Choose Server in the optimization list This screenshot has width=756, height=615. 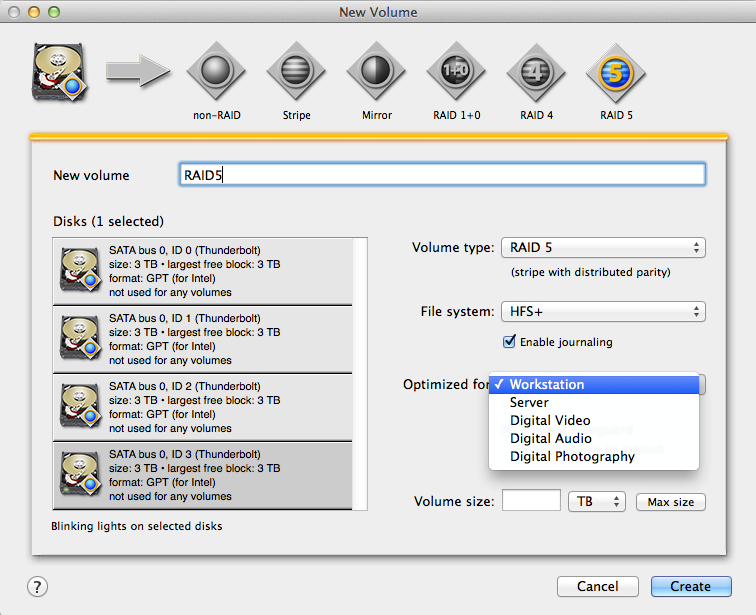coord(529,402)
